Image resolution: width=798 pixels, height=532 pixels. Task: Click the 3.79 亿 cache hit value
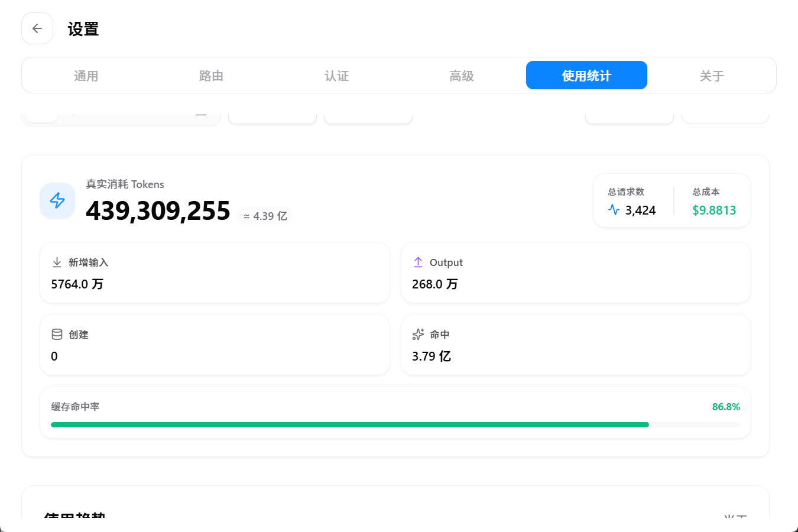[x=432, y=356]
